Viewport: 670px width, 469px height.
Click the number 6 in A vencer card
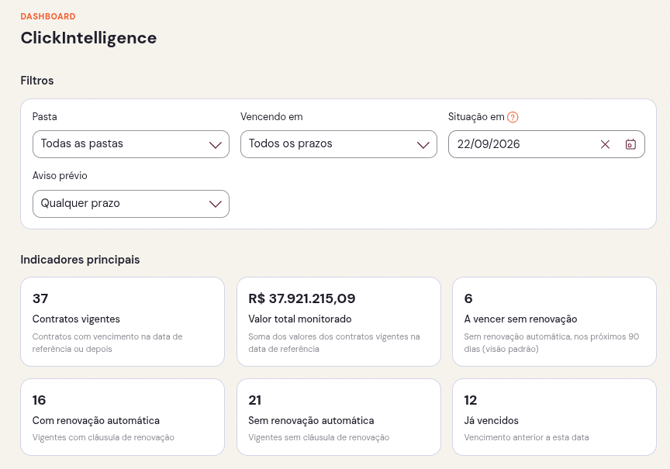(x=468, y=298)
